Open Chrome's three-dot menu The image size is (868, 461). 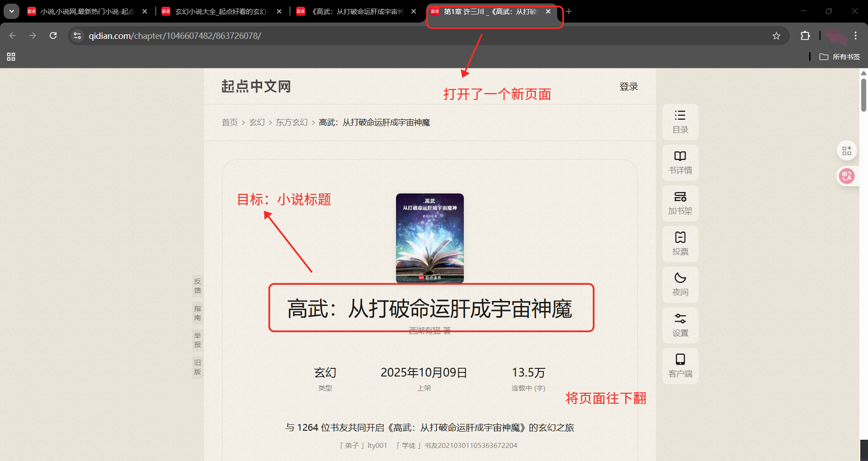(855, 36)
